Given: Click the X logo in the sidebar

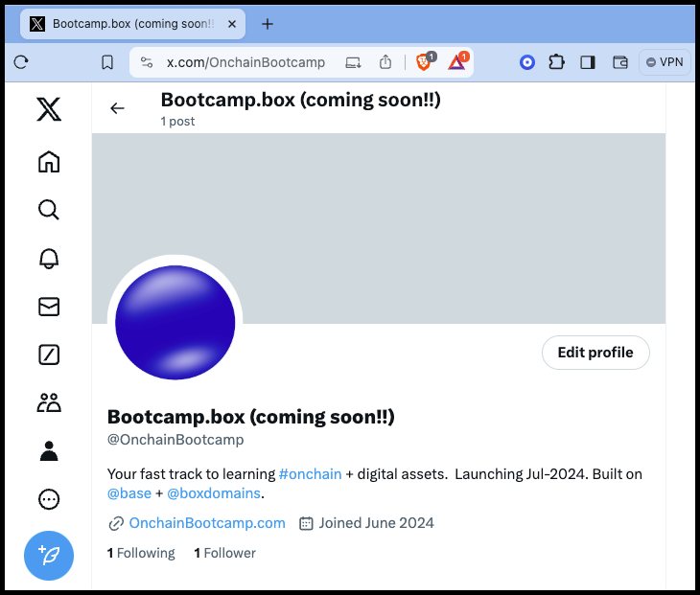Looking at the screenshot, I should (49, 110).
